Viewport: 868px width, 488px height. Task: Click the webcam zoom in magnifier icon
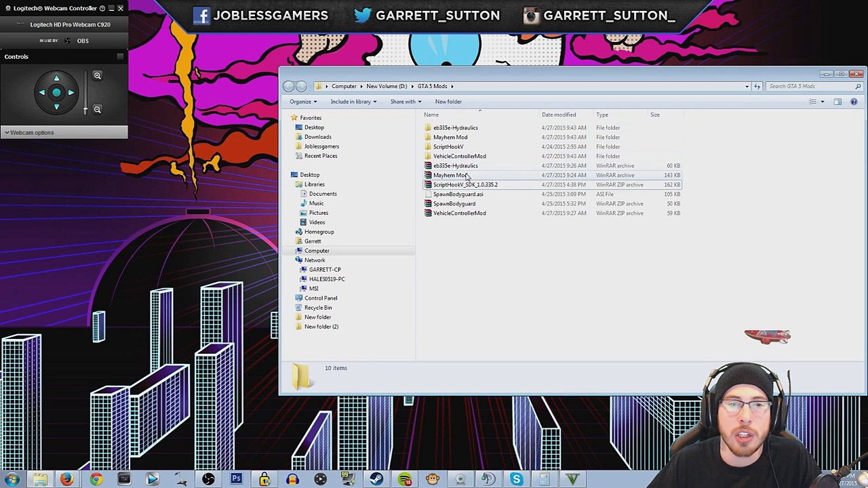[x=97, y=76]
